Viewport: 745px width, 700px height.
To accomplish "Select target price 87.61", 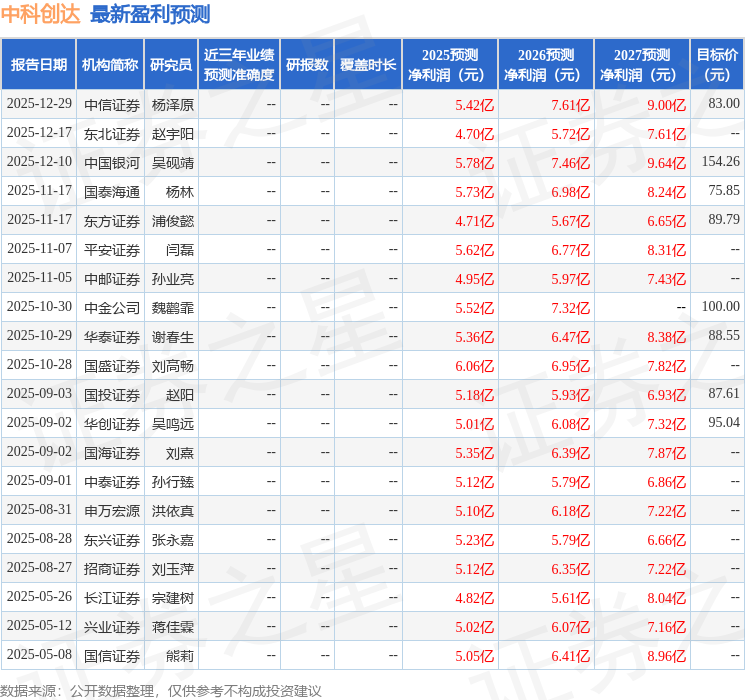I will point(724,393).
